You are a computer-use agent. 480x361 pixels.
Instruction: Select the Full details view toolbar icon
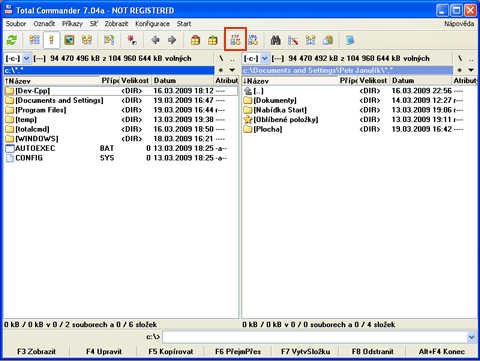[52, 40]
